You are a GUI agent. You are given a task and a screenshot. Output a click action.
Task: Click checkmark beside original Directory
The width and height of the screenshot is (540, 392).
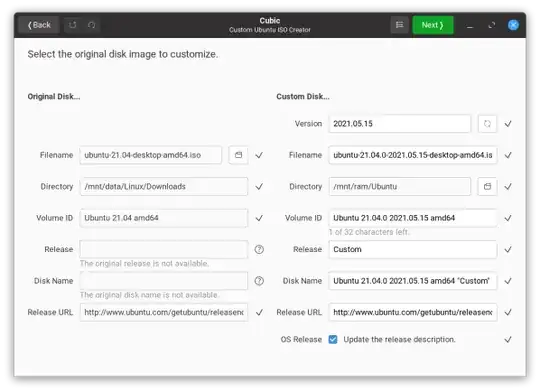(259, 187)
